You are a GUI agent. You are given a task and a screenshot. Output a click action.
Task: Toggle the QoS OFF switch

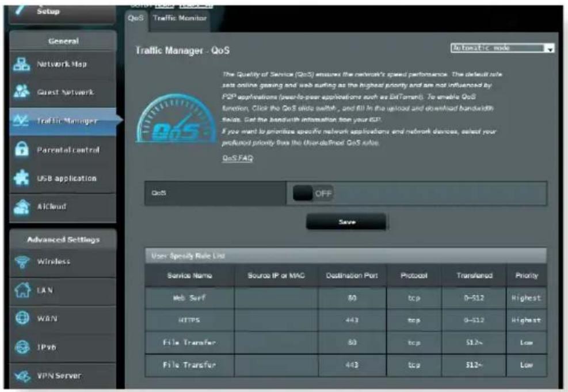click(312, 193)
